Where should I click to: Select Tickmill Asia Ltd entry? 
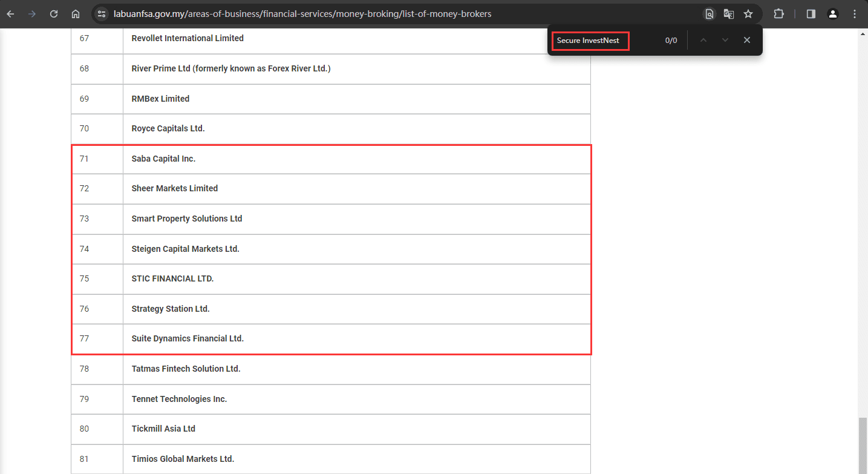point(163,429)
